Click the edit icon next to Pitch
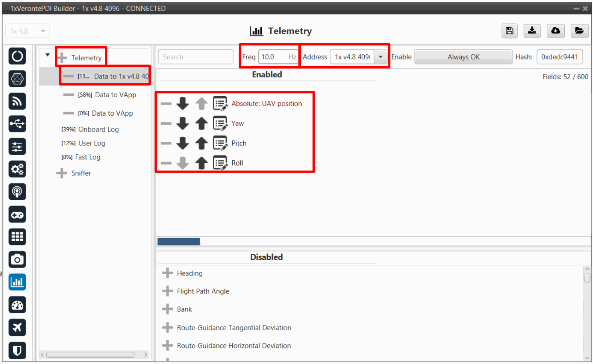The image size is (593, 364). [219, 143]
